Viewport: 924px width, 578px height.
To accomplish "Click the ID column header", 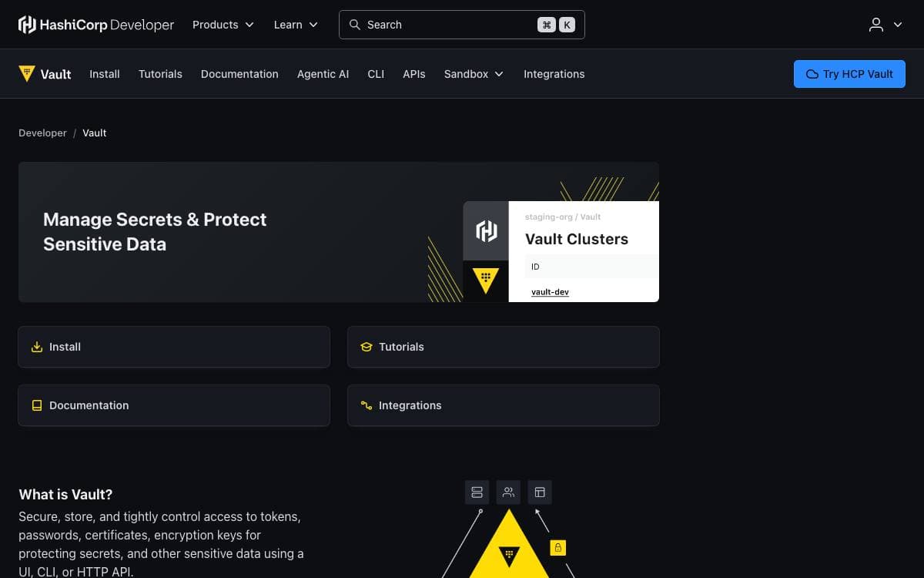I will (535, 267).
